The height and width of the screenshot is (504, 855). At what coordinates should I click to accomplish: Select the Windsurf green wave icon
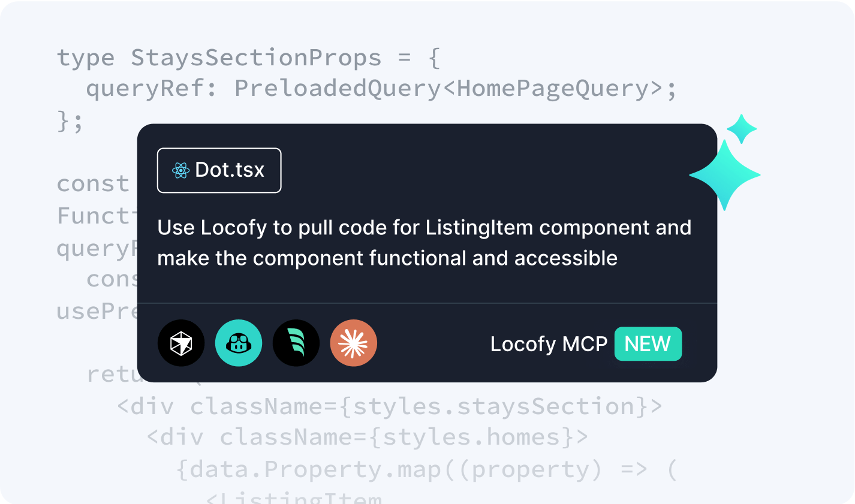[296, 343]
